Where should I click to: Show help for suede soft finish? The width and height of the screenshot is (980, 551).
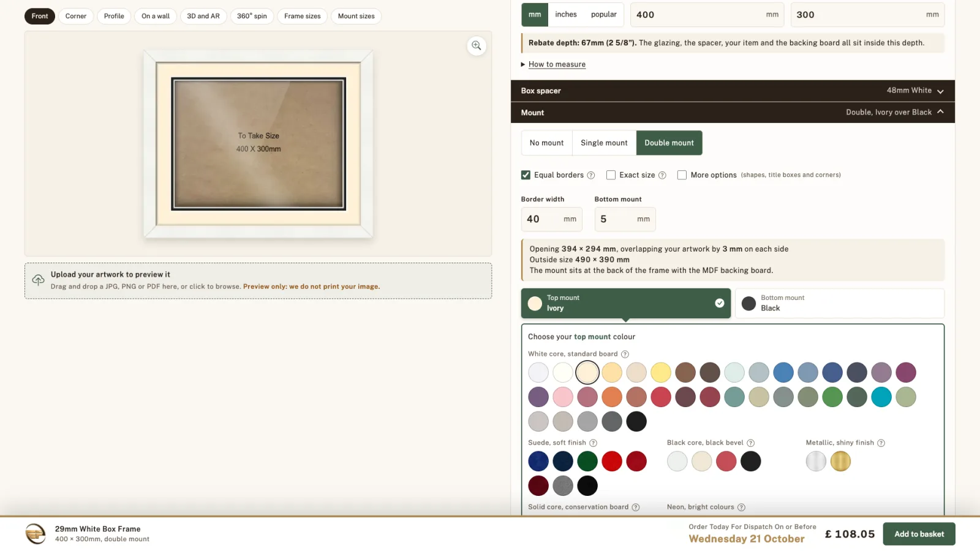[593, 443]
